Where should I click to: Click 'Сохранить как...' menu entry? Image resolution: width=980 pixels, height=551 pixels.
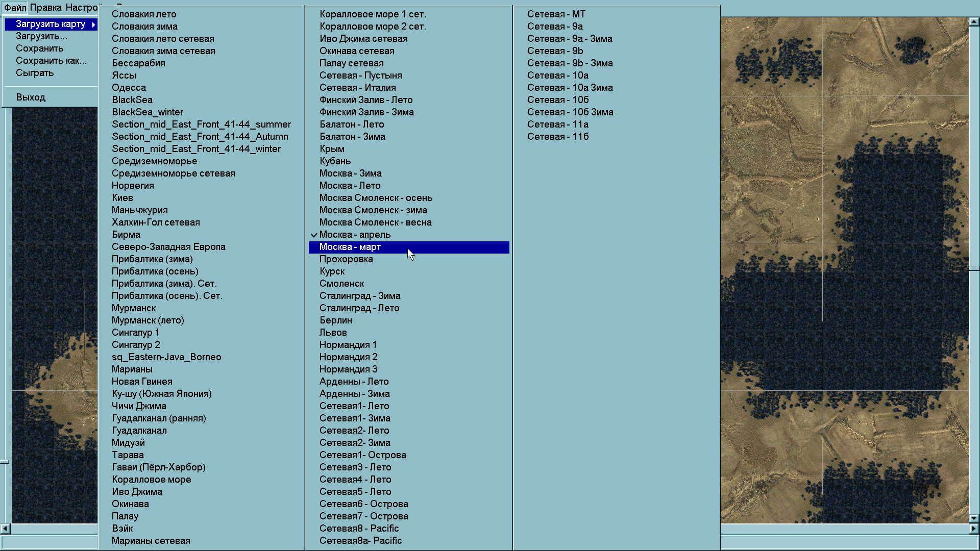pos(51,61)
